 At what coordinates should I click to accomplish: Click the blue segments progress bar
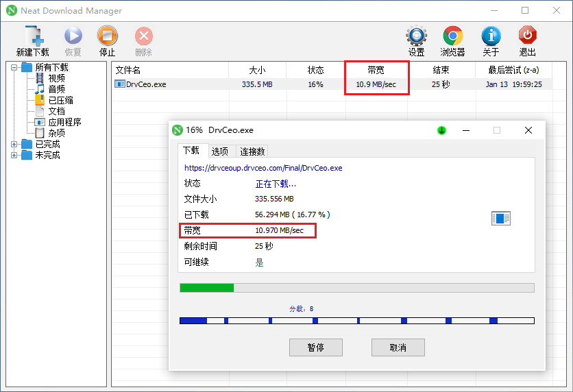click(x=357, y=321)
